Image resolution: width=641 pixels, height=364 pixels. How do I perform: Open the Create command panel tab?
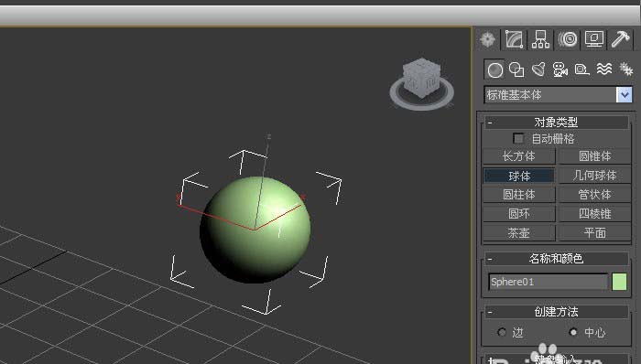pos(488,40)
